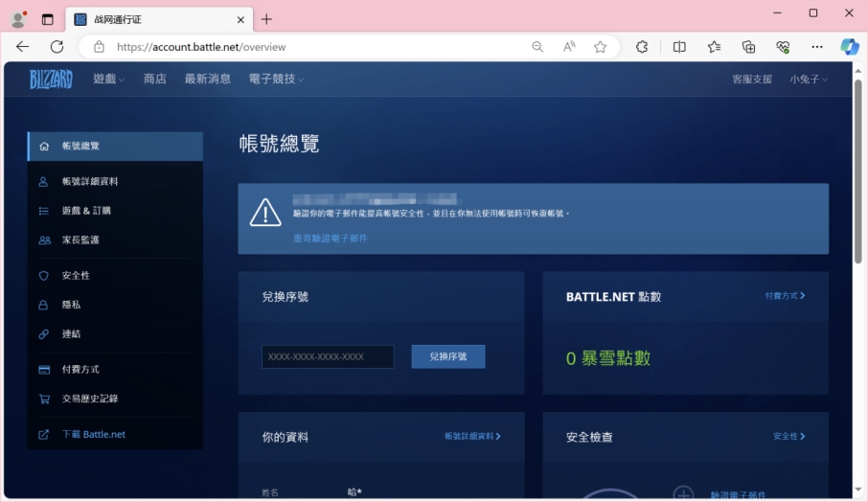Image resolution: width=868 pixels, height=502 pixels.
Task: Open 付費方式 link in Battle.net 點數 card
Action: point(785,296)
